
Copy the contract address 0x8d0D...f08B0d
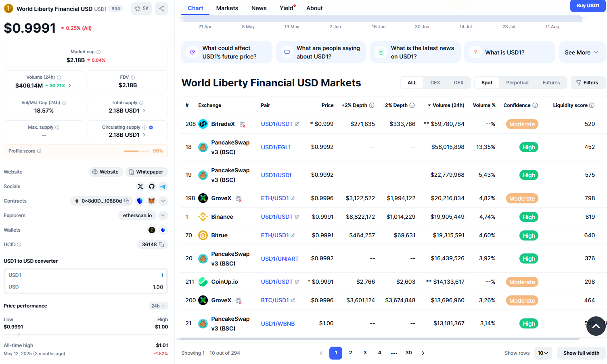pos(127,201)
